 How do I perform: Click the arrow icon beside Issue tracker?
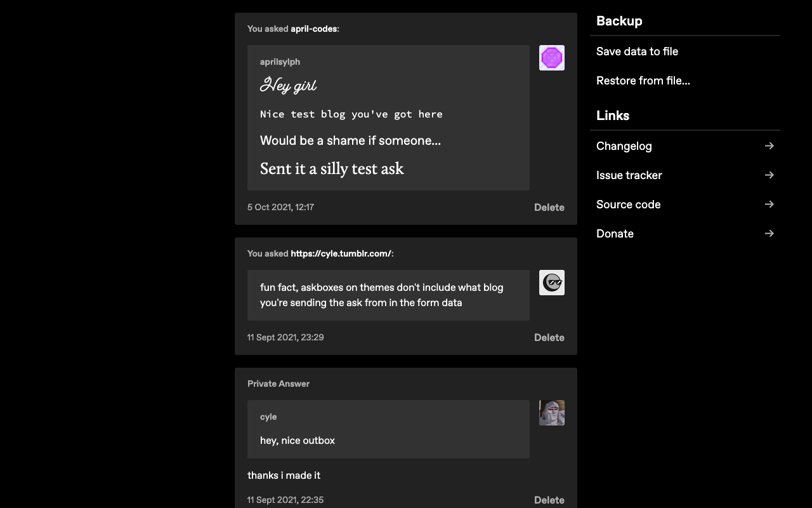[769, 175]
